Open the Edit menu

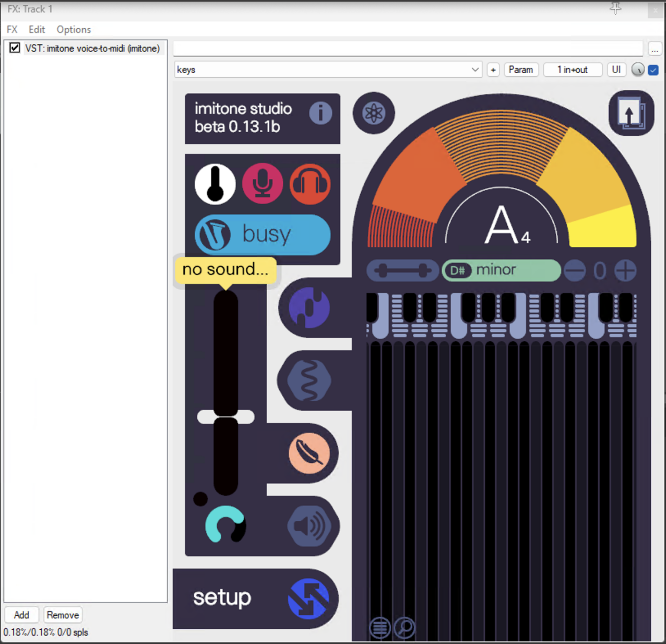(37, 29)
